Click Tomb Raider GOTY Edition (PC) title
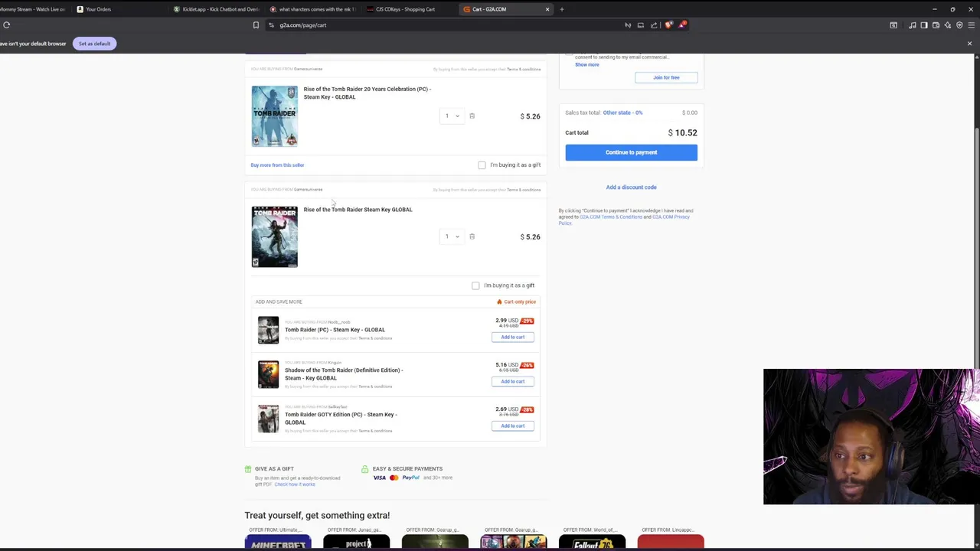Screen dimensions: 980x551 coord(341,419)
